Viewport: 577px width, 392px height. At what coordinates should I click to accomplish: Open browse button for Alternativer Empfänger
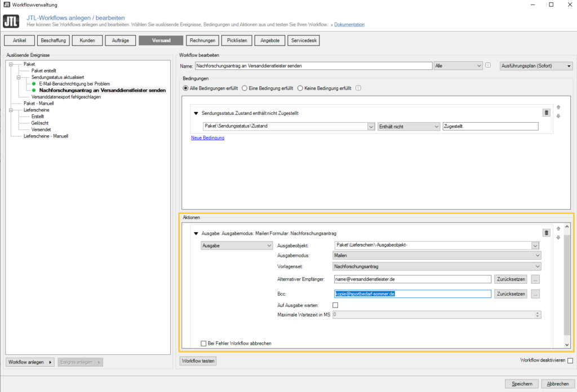(535, 279)
